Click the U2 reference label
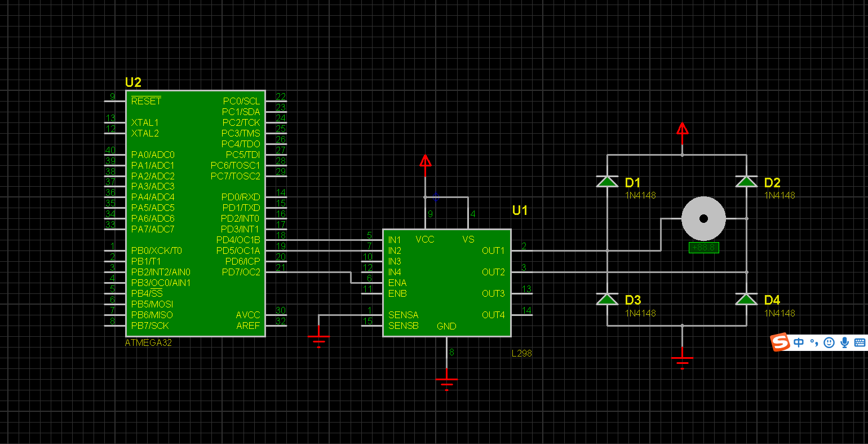Screen dimensions: 868x444 point(133,82)
